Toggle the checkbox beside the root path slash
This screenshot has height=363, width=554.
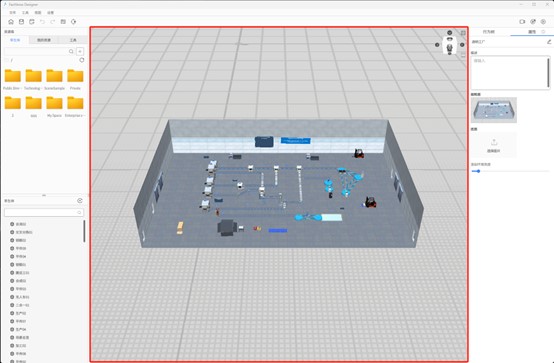pos(7,60)
